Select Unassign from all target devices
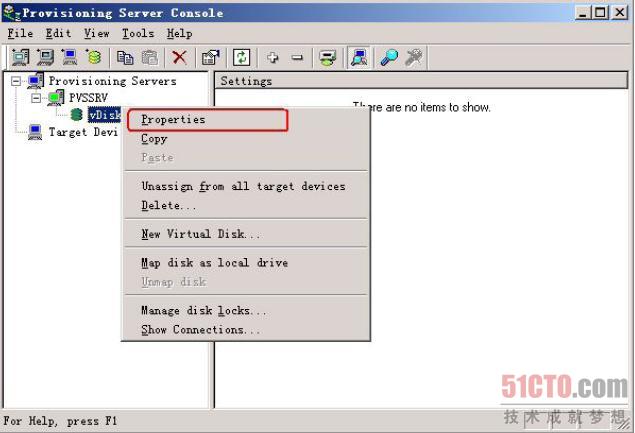This screenshot has width=635, height=433. tap(245, 186)
